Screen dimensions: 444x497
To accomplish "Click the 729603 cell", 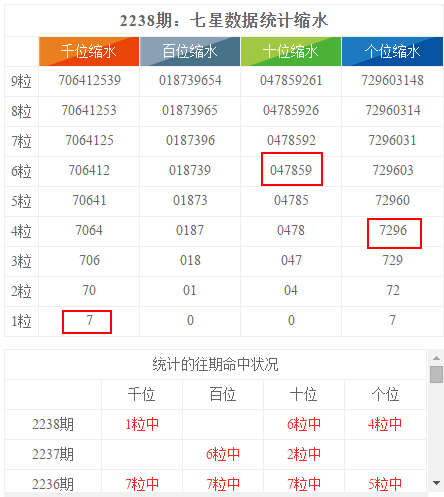I will (x=393, y=170).
